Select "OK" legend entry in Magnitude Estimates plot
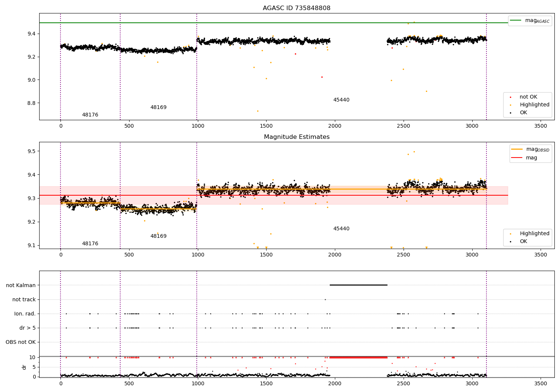560x392 pixels. (x=523, y=242)
